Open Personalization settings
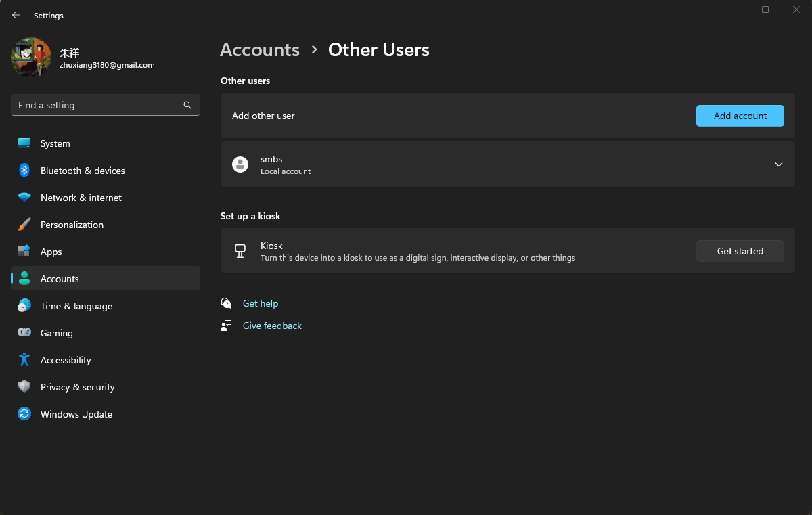The image size is (812, 515). pyautogui.click(x=72, y=224)
